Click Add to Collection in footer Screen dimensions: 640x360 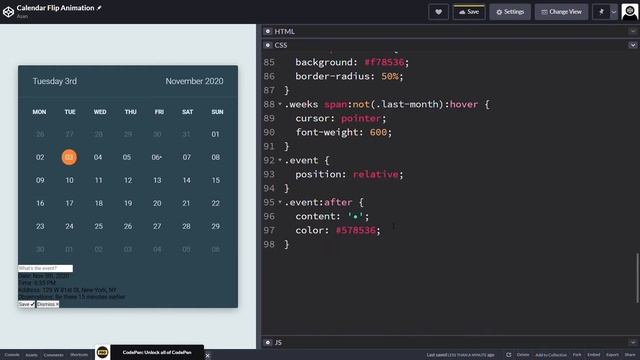pos(550,355)
